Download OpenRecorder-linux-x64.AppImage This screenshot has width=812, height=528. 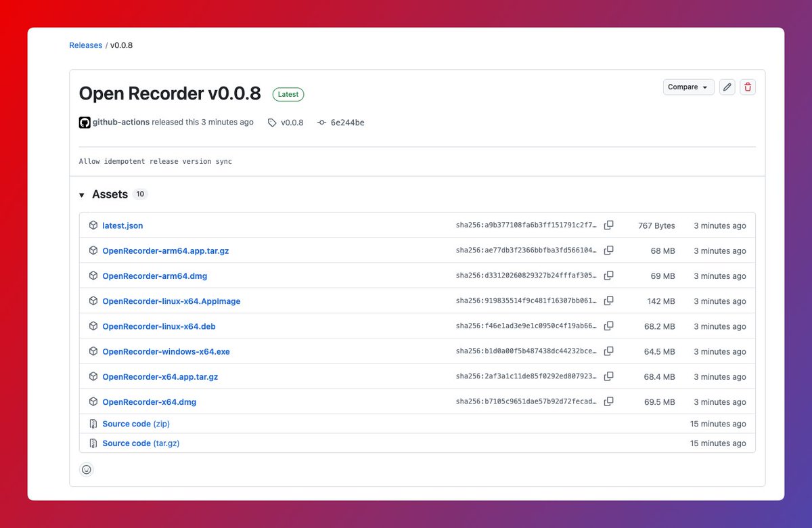(171, 301)
